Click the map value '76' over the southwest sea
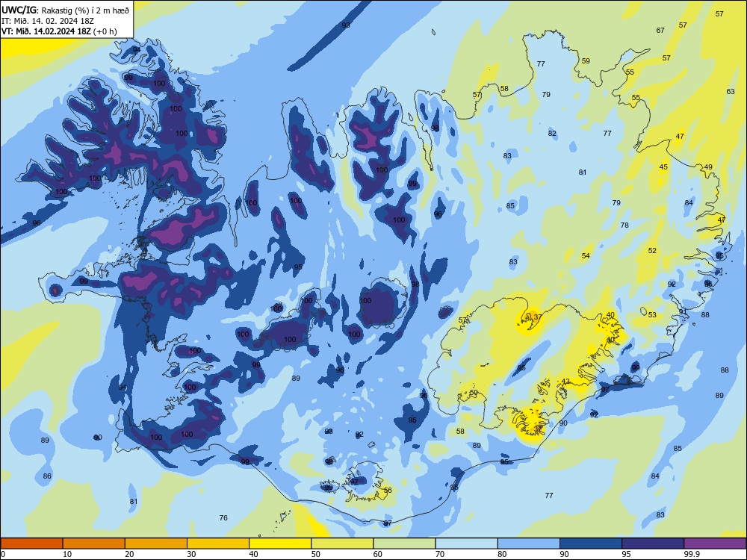 click(x=223, y=518)
